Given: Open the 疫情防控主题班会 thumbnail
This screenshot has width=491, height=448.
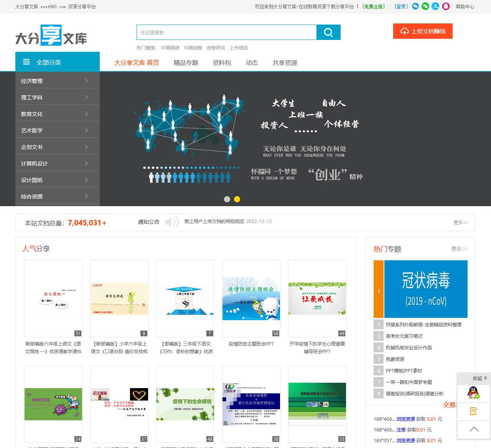Looking at the screenshot, I should point(251,299).
